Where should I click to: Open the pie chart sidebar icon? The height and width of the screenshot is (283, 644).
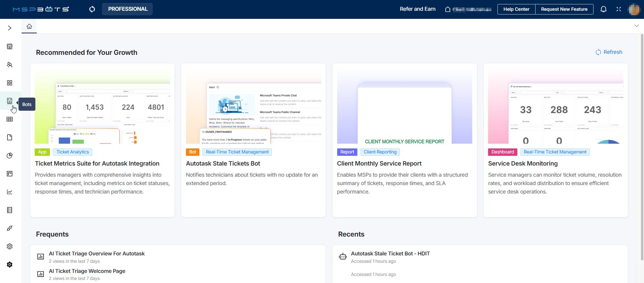tap(10, 155)
